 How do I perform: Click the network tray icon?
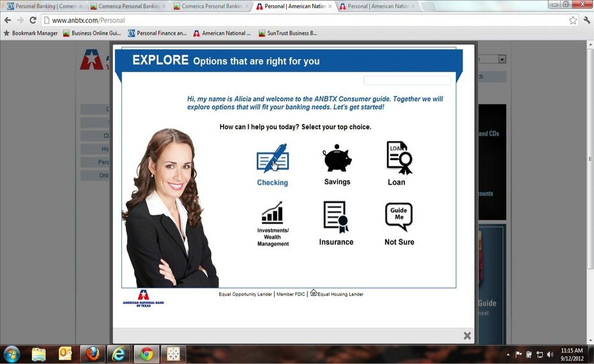pyautogui.click(x=540, y=354)
